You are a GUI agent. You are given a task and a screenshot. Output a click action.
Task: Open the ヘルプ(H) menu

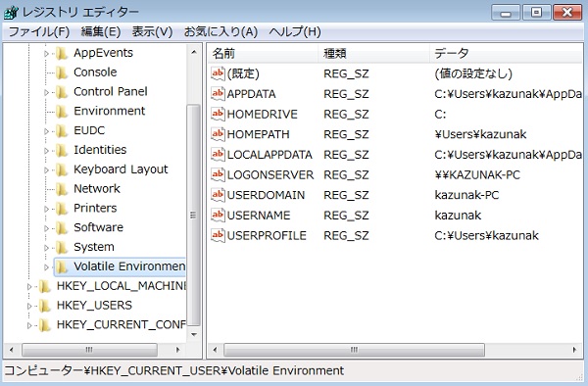(x=295, y=32)
